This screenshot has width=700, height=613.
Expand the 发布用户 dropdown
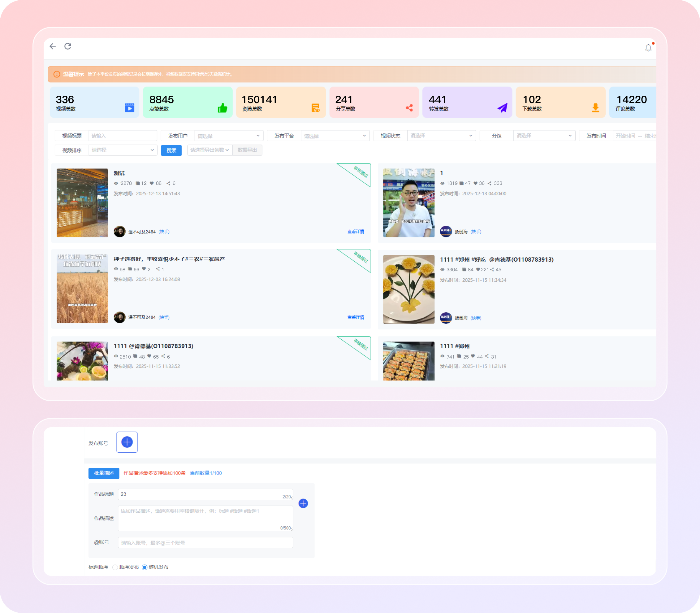point(228,136)
